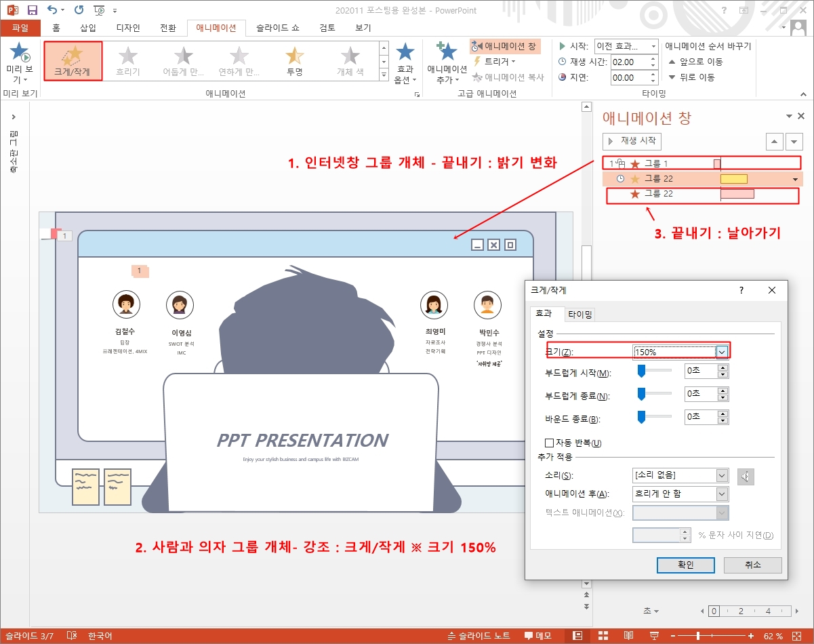Adjust the 부드럽게 시작 slider
The image size is (814, 644).
[x=640, y=371]
